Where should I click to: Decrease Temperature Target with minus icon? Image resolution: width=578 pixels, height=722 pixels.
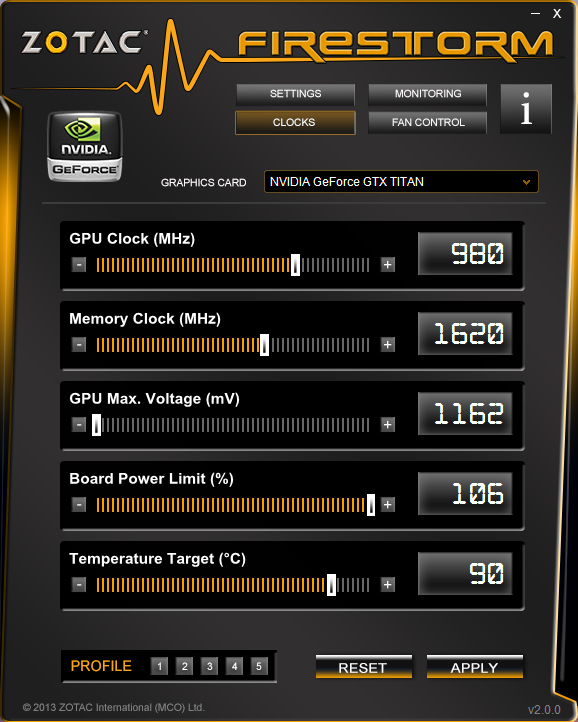[79, 585]
